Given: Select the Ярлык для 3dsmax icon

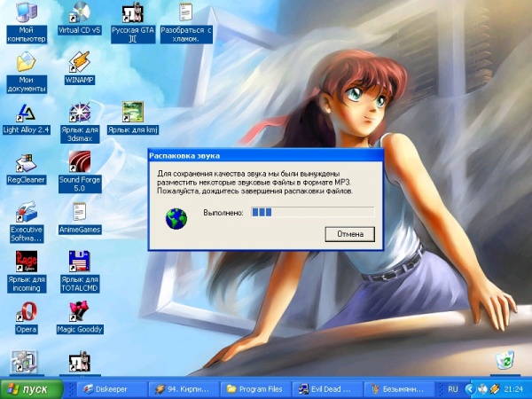Looking at the screenshot, I should (80, 122).
